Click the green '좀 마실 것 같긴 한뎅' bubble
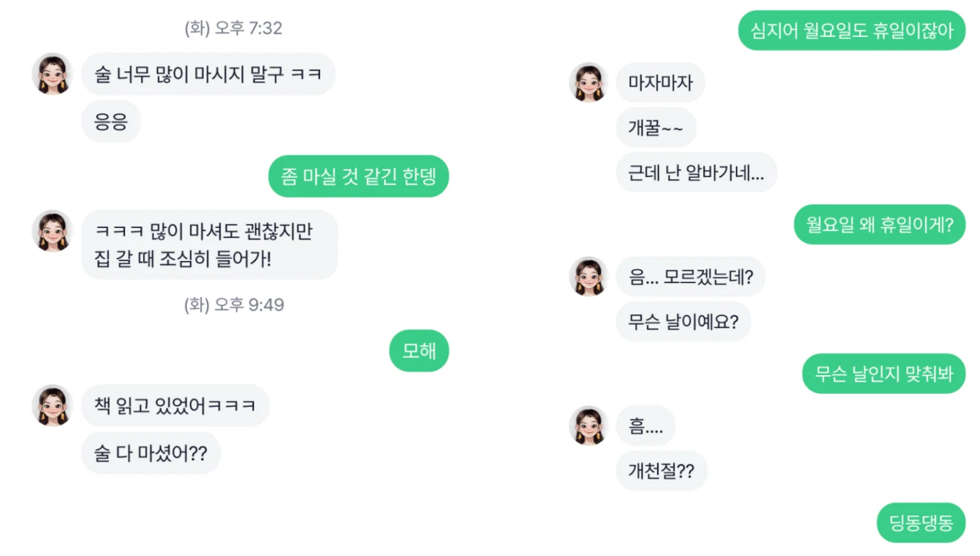Viewport: 980px width, 556px height. click(x=358, y=176)
